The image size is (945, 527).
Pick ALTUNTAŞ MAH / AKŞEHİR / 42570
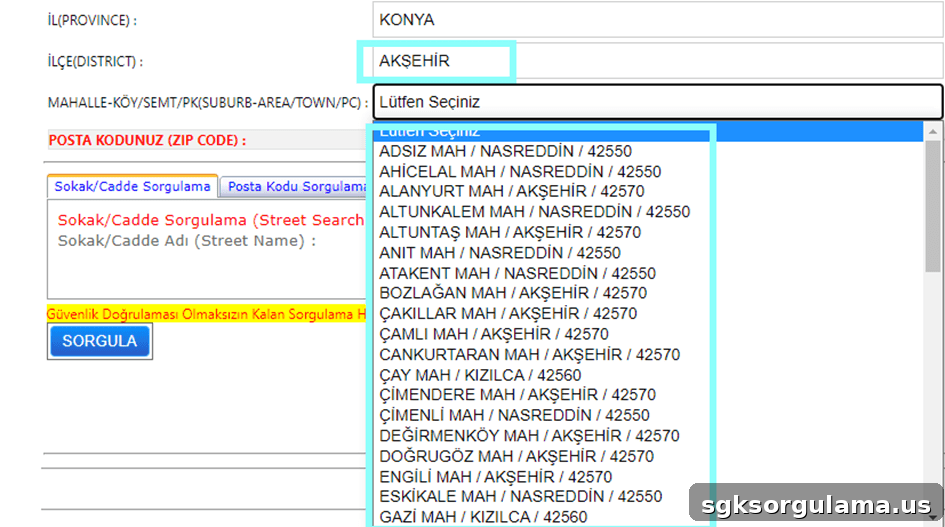[648, 233]
